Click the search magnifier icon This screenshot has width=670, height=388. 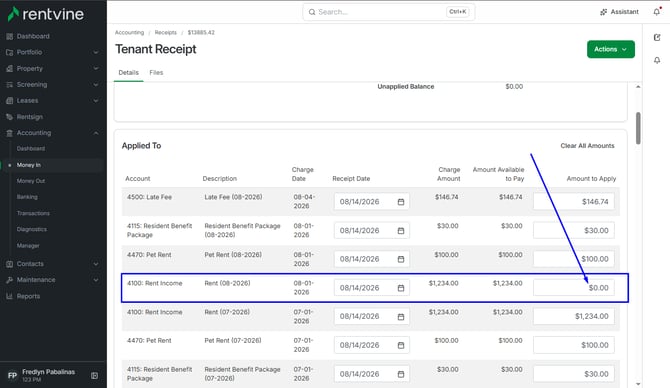coord(312,12)
